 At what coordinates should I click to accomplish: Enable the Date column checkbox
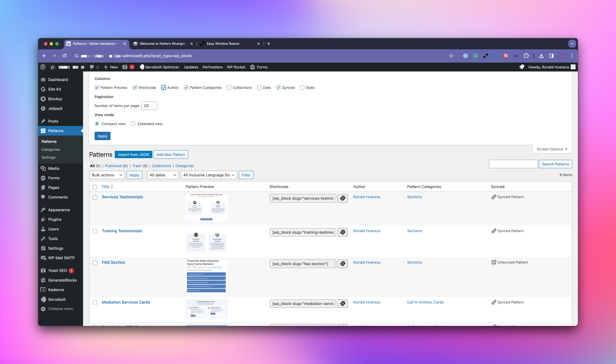coord(259,88)
